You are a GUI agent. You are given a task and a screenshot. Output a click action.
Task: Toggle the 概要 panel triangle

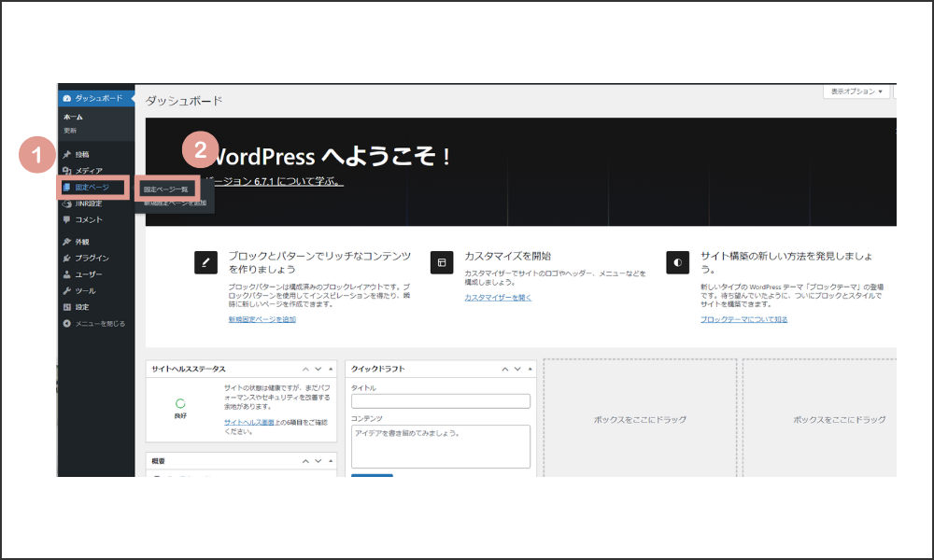click(331, 461)
